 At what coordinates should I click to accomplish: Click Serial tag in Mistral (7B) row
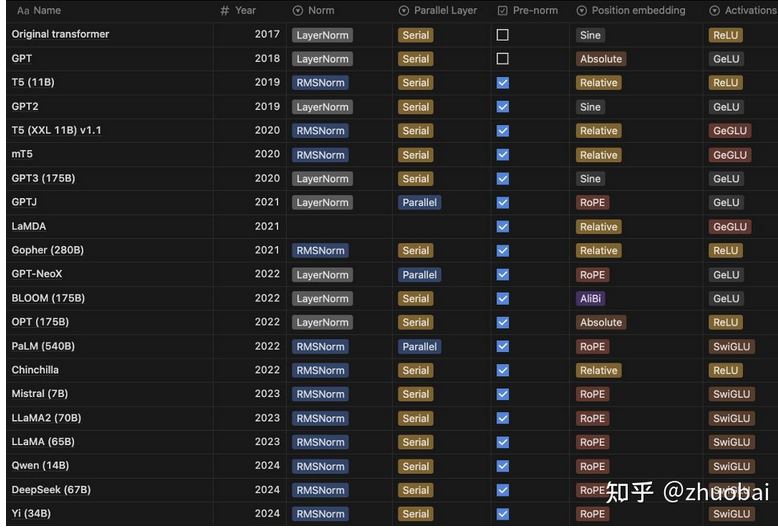[415, 394]
